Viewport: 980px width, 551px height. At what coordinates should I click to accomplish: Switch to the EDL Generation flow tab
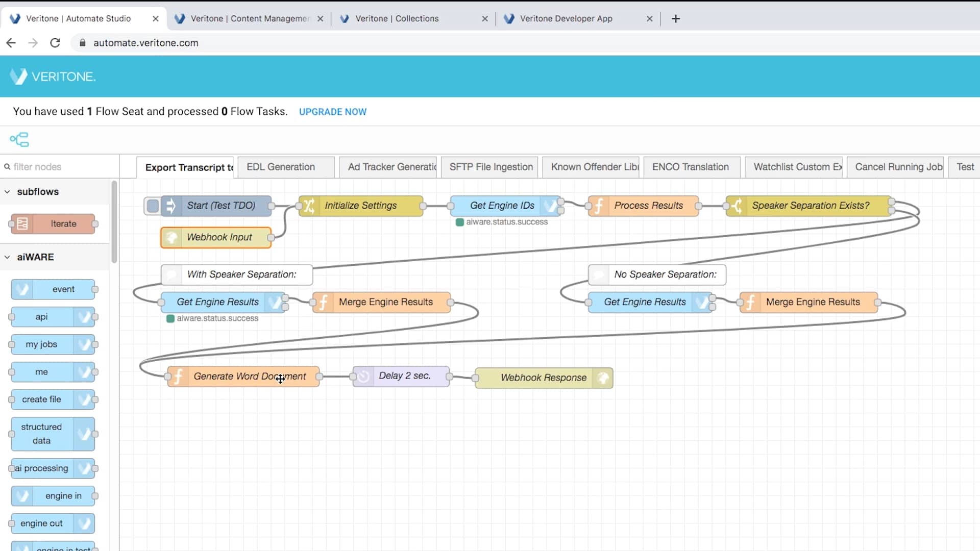(286, 167)
